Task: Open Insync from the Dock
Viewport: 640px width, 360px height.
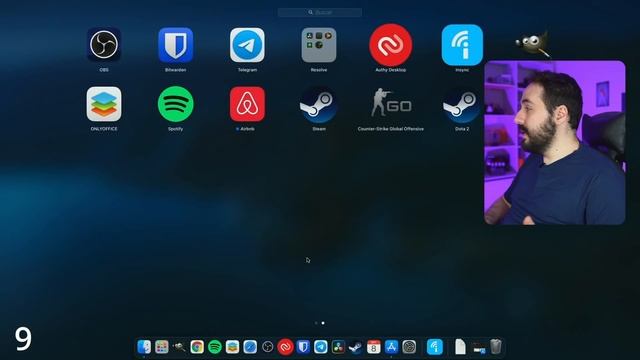Action: coord(435,347)
